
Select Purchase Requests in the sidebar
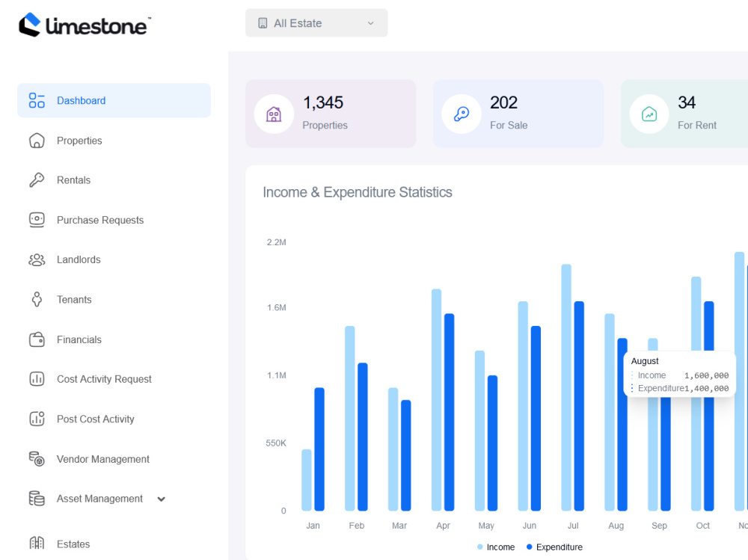pyautogui.click(x=100, y=220)
